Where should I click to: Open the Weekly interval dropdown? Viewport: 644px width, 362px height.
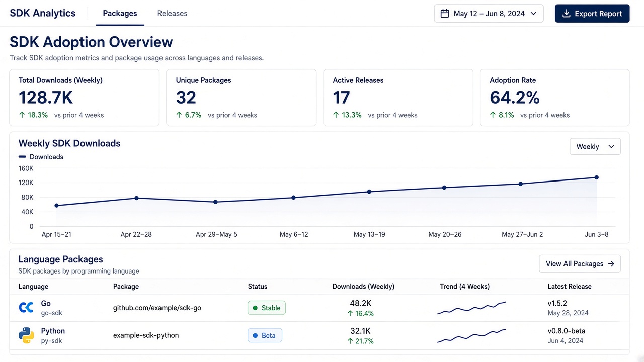tap(595, 146)
